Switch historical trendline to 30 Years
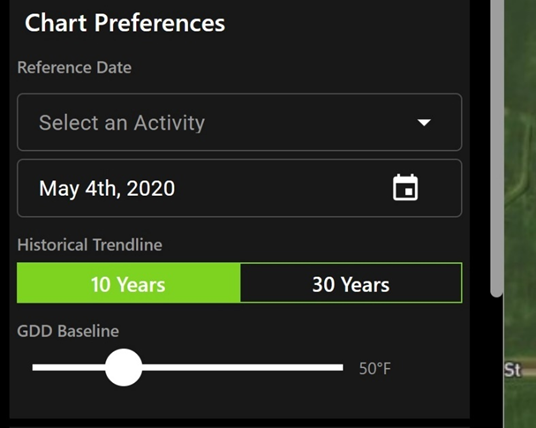 pyautogui.click(x=351, y=283)
